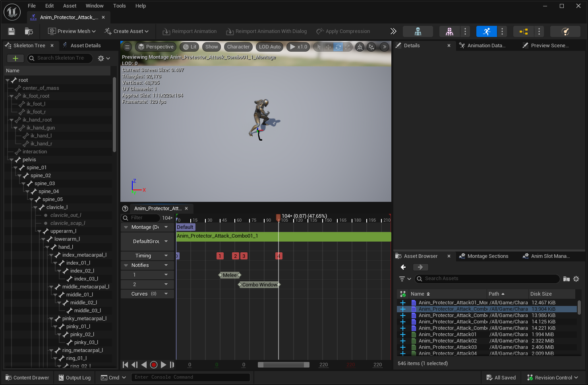Toggle the translate mode in viewport toolbar
Image resolution: width=588 pixels, height=385 pixels.
click(328, 47)
